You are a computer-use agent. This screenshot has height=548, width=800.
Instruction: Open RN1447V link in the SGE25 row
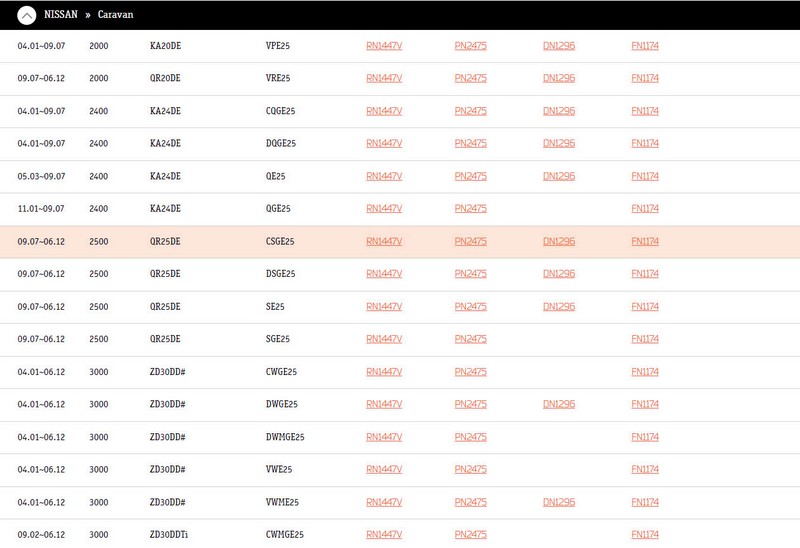click(384, 339)
